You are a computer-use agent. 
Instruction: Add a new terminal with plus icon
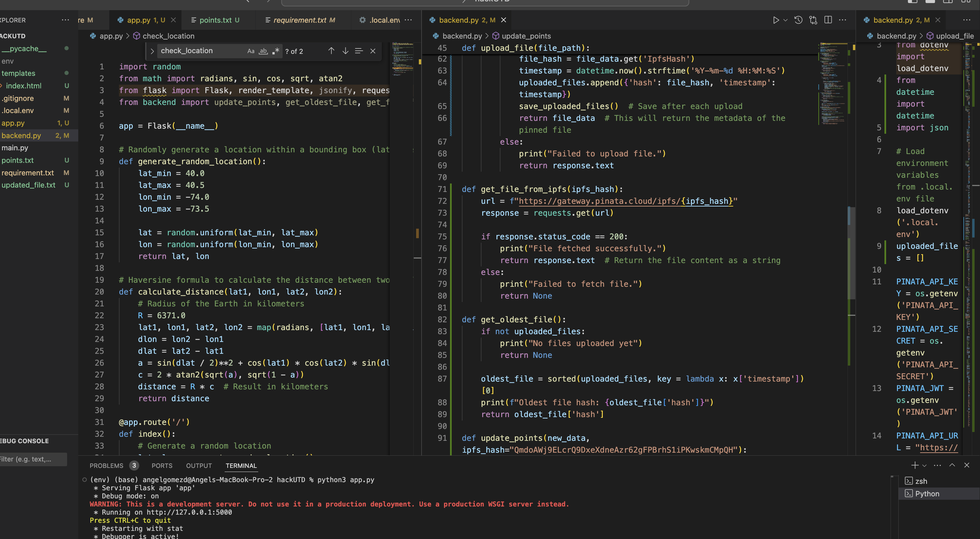(x=915, y=465)
